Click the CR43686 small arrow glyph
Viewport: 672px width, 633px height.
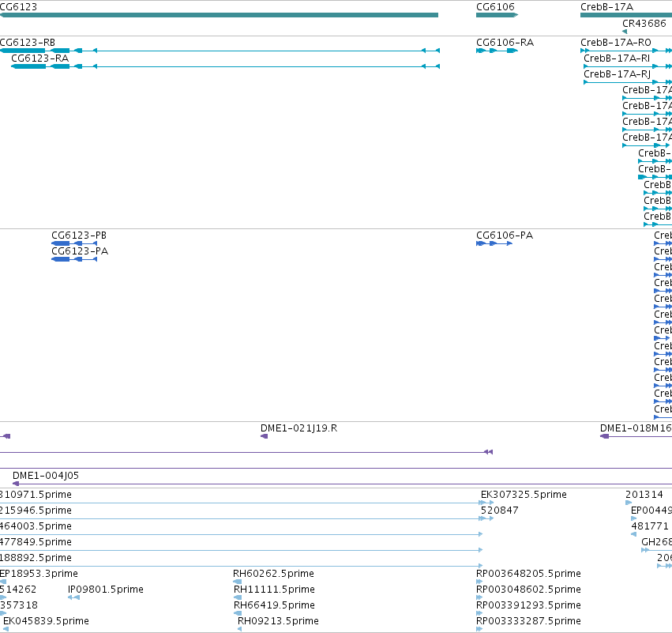[625, 32]
